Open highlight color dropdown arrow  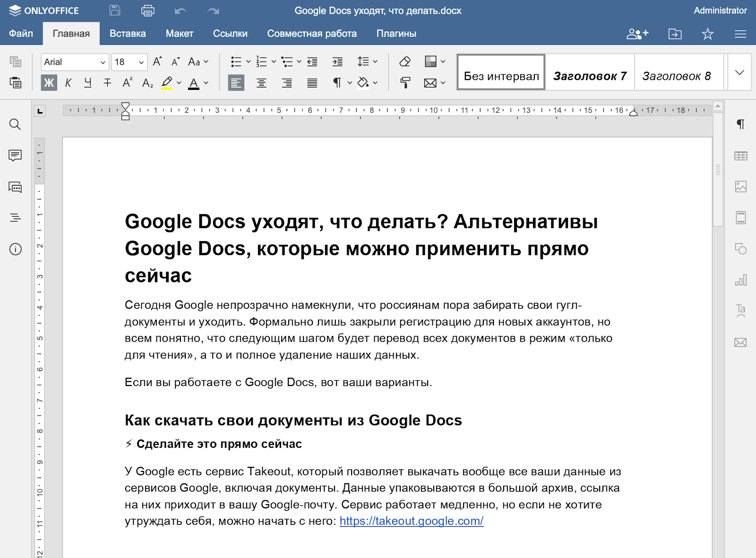[179, 83]
